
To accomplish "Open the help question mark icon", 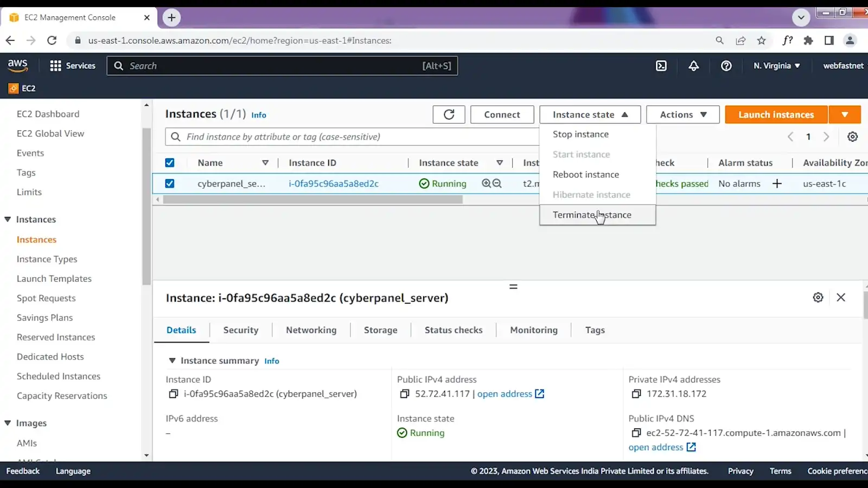I will coord(726,66).
